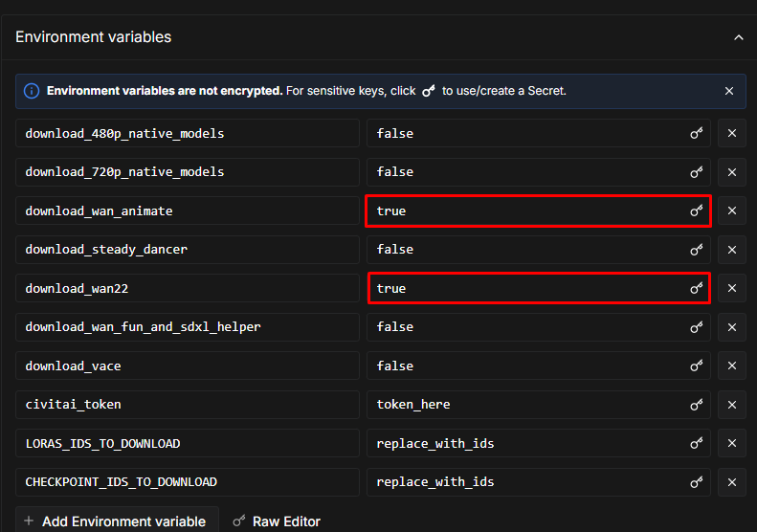Screen dimensions: 757x532
Task: Click the secret key icon for download_wan_animate
Action: pyautogui.click(x=697, y=211)
